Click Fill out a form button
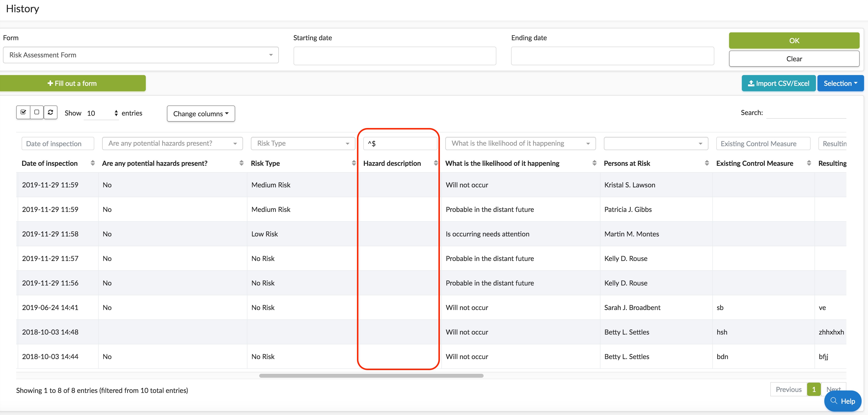 tap(72, 83)
